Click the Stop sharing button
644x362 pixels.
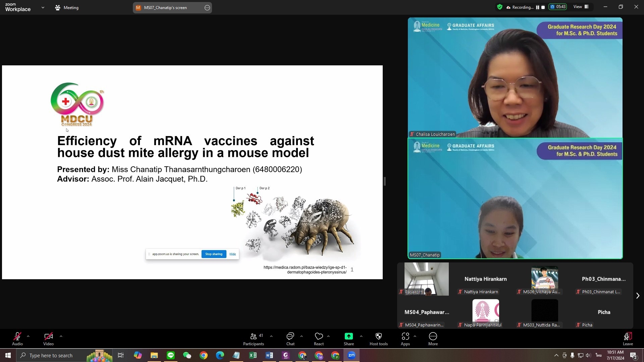[214, 254]
